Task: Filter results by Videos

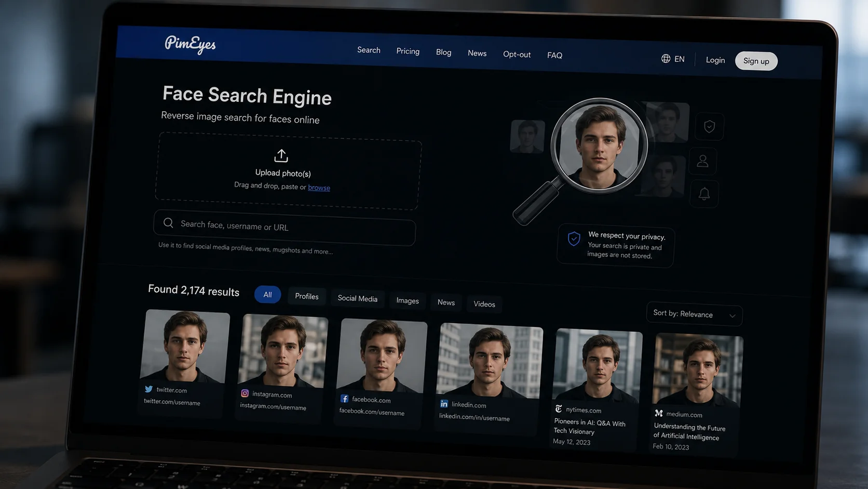Action: pos(484,304)
